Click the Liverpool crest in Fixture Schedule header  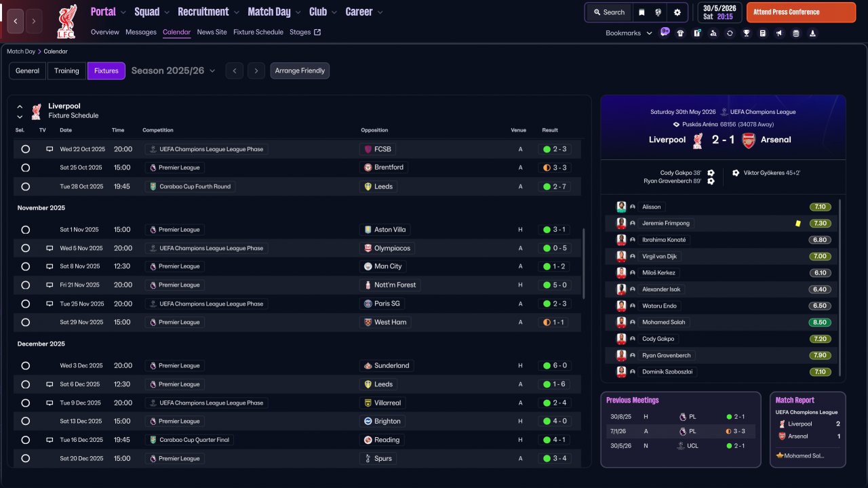(36, 111)
